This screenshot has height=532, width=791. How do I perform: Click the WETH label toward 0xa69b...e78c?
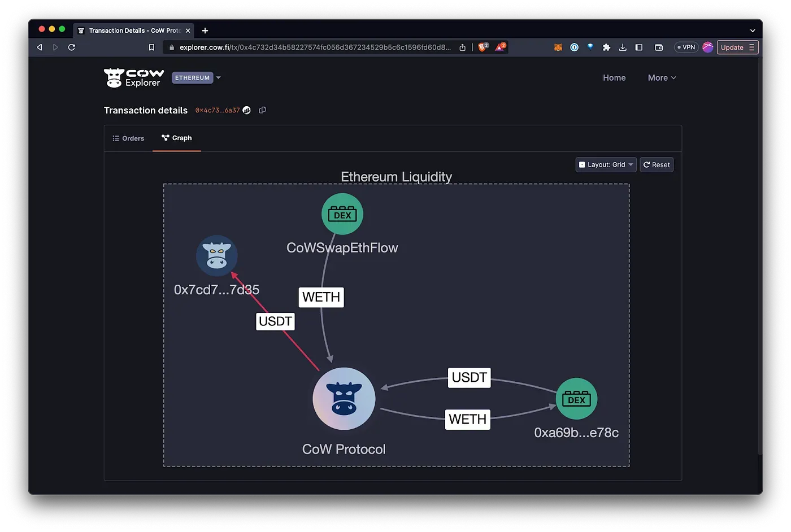coord(468,420)
